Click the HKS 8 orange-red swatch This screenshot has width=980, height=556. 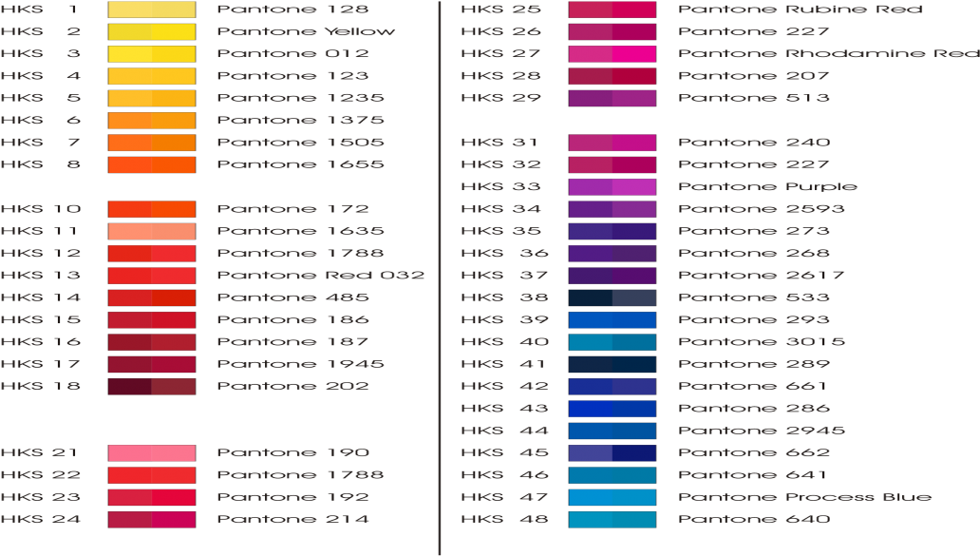152,164
